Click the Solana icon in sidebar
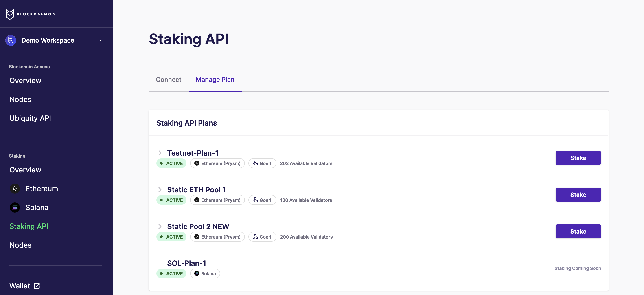 (15, 207)
